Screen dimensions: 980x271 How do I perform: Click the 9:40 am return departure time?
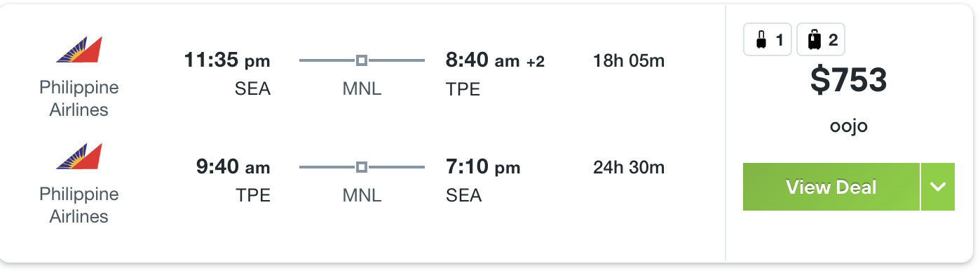point(233,168)
